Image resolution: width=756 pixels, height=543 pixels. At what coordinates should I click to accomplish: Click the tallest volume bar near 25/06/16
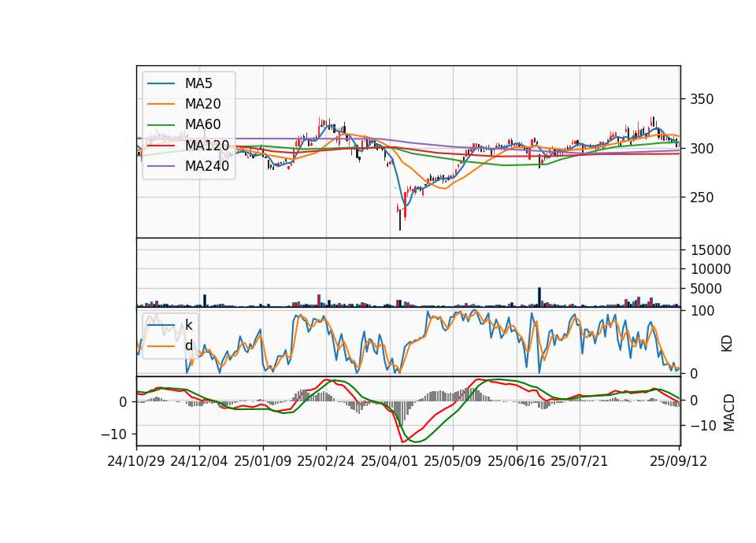point(539,297)
